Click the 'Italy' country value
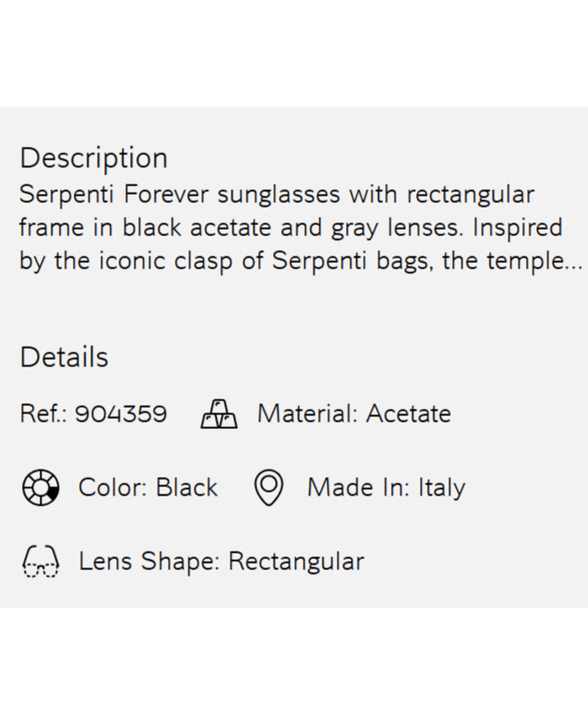 [x=441, y=488]
